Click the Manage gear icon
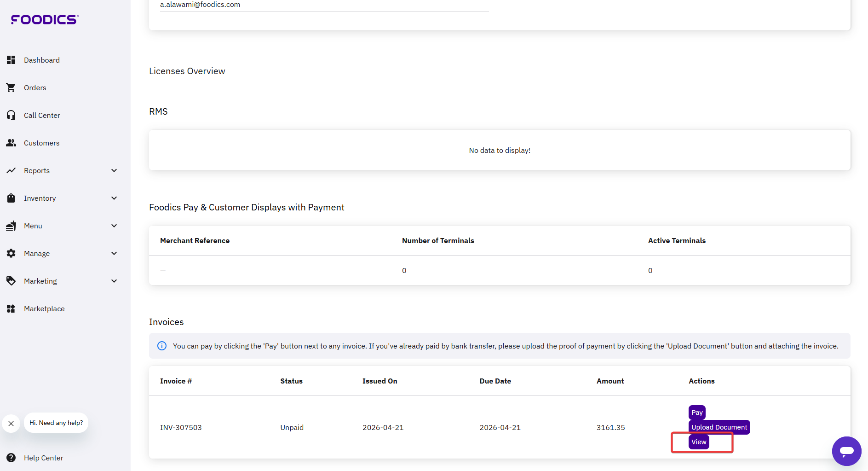The height and width of the screenshot is (471, 868). click(x=11, y=253)
